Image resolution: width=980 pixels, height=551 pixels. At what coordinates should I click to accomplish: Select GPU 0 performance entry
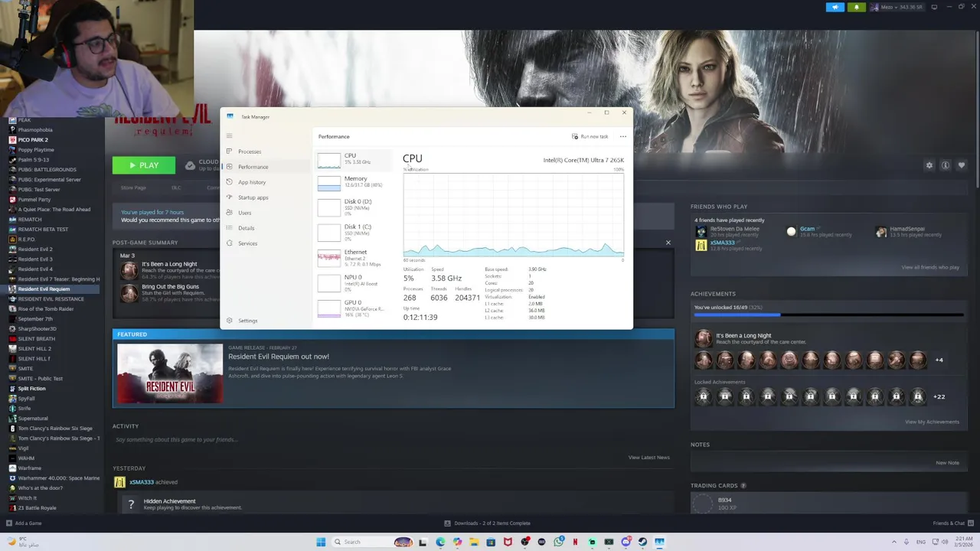click(354, 308)
